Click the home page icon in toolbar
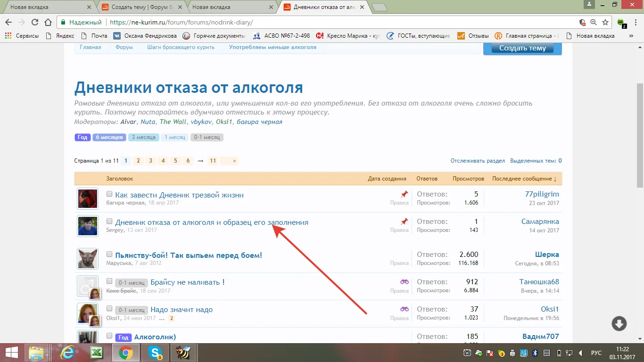 (x=48, y=22)
